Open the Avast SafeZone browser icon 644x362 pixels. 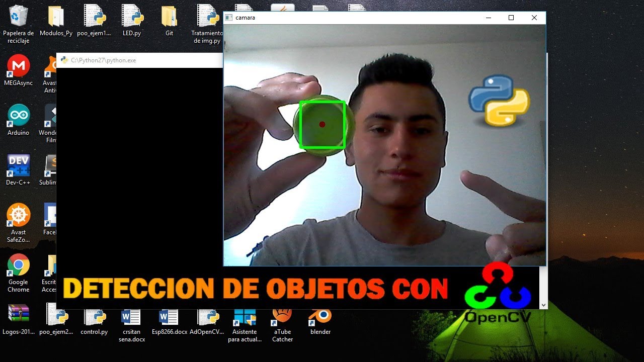pos(19,216)
